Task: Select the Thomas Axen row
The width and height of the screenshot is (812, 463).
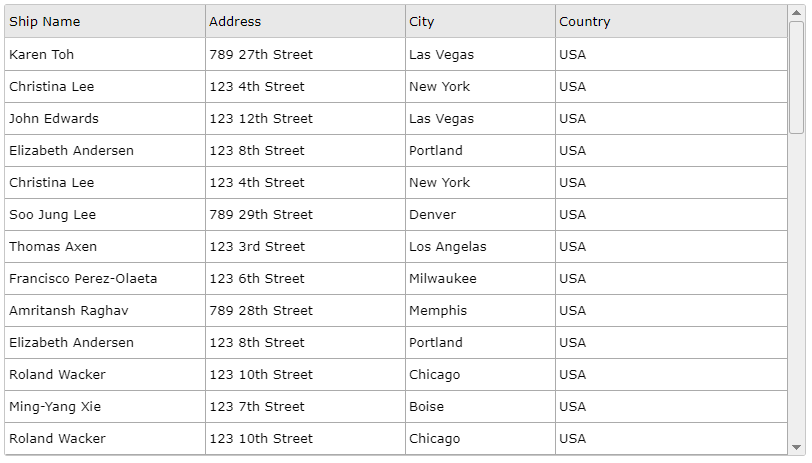Action: (396, 247)
